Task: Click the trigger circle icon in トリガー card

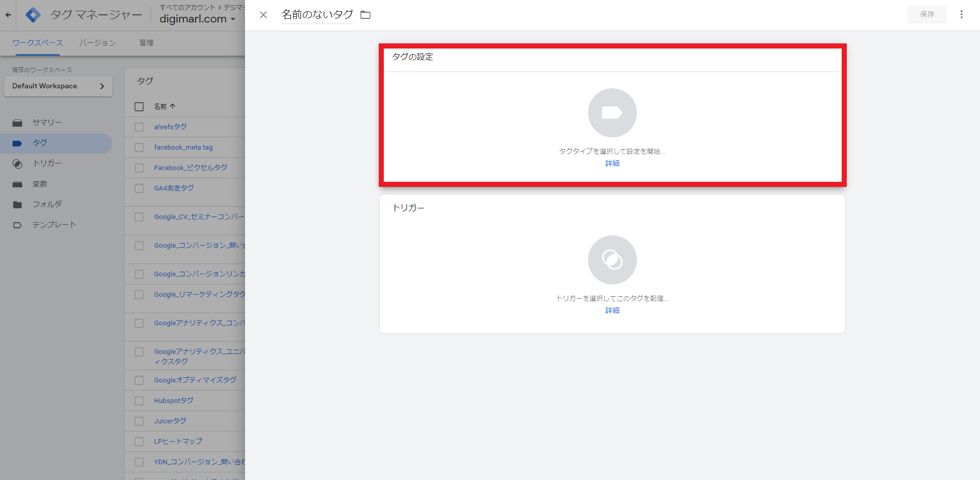Action: pos(612,260)
